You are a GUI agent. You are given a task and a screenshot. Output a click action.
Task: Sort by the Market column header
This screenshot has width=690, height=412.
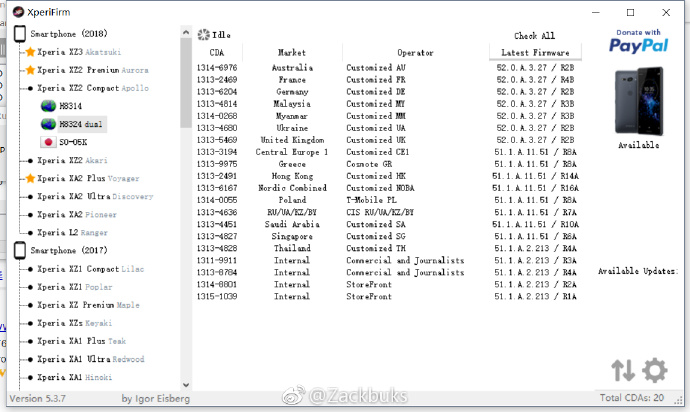point(292,52)
